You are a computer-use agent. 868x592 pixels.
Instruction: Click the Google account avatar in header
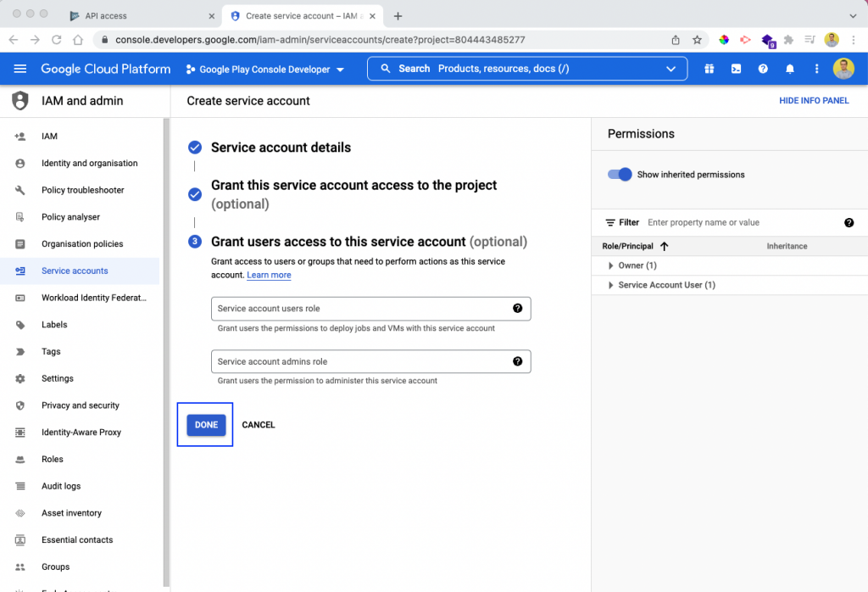coord(843,69)
